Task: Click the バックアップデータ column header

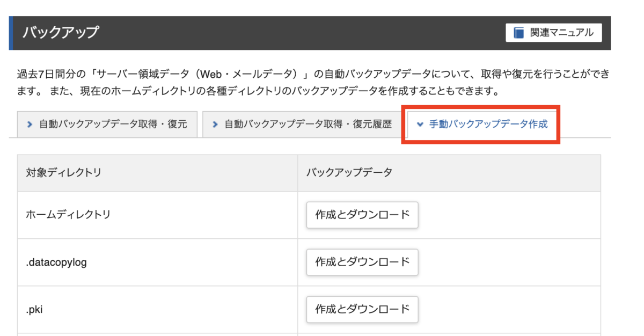Action: point(349,173)
